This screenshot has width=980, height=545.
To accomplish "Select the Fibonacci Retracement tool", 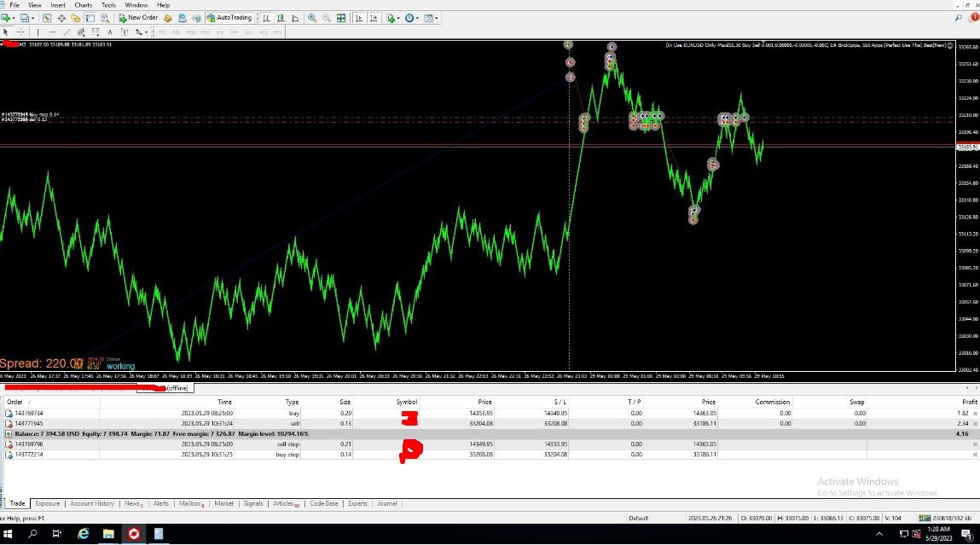I will [95, 32].
